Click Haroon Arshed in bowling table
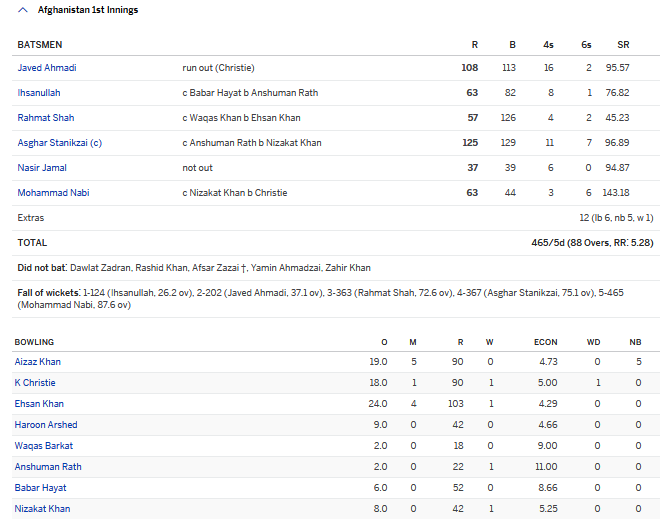The height and width of the screenshot is (528, 665). 46,425
